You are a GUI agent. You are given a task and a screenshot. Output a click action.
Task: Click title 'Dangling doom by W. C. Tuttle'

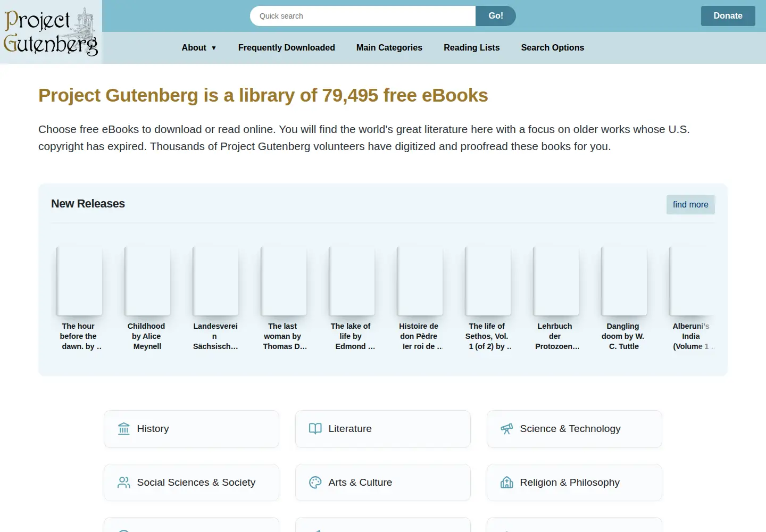click(623, 336)
